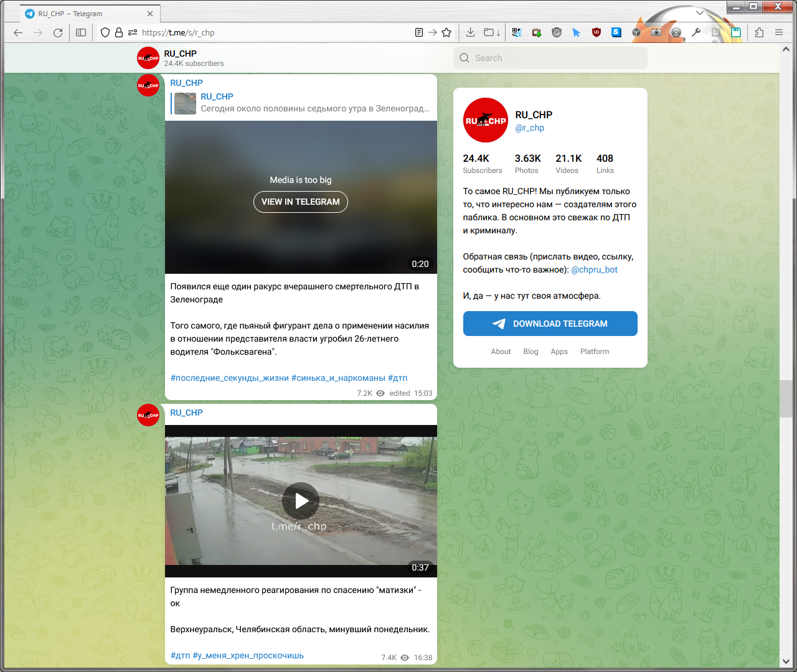The width and height of the screenshot is (797, 672).
Task: Take a screenshot with the camera extension
Action: click(x=656, y=32)
